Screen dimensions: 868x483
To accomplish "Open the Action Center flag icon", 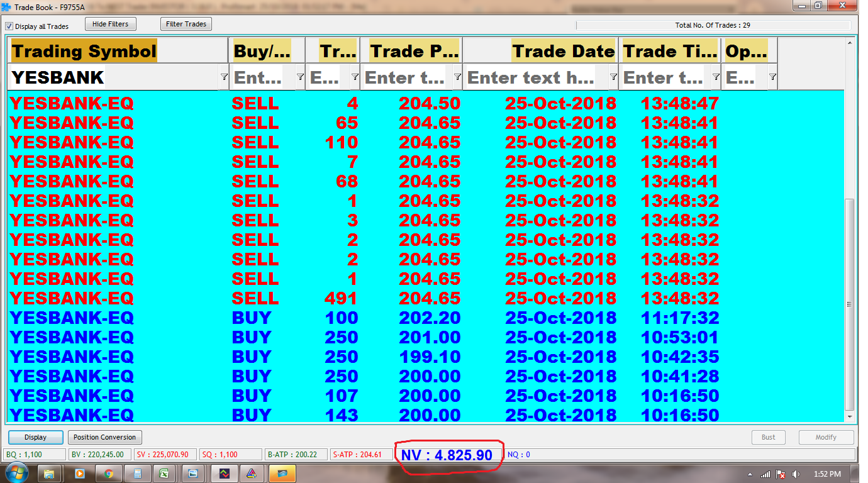I will [x=781, y=474].
